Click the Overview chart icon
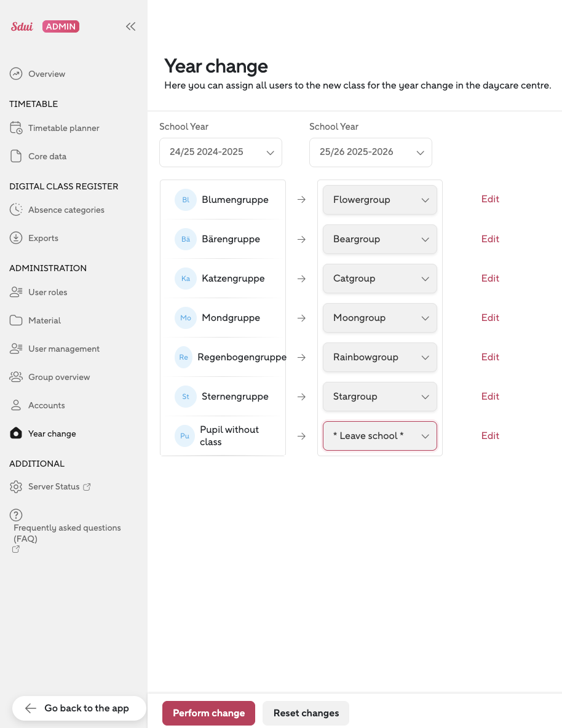 (x=16, y=74)
